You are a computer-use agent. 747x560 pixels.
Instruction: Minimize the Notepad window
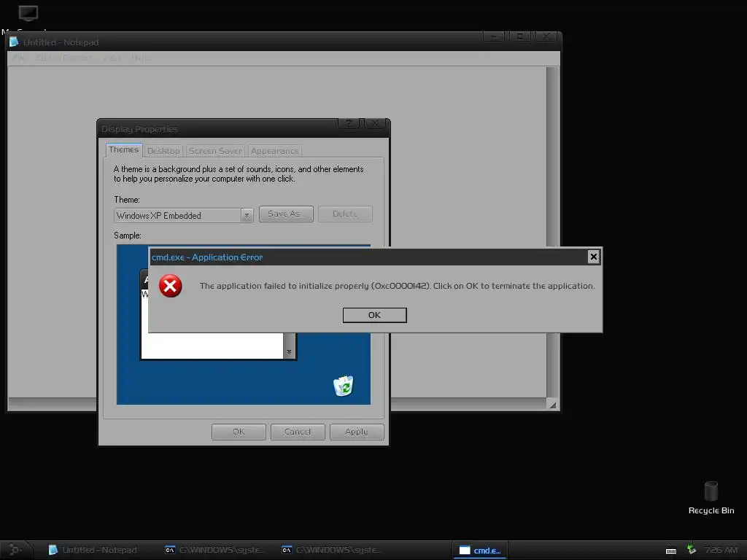pyautogui.click(x=494, y=36)
